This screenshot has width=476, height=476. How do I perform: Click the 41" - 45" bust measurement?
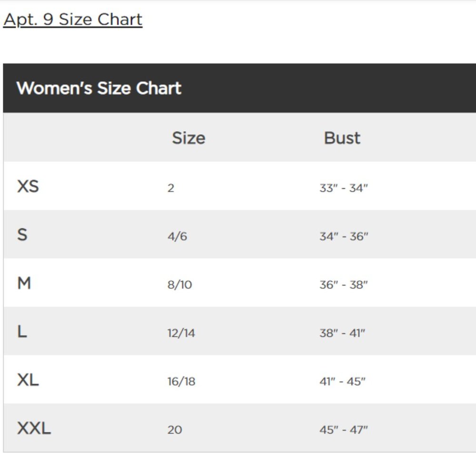tap(342, 381)
